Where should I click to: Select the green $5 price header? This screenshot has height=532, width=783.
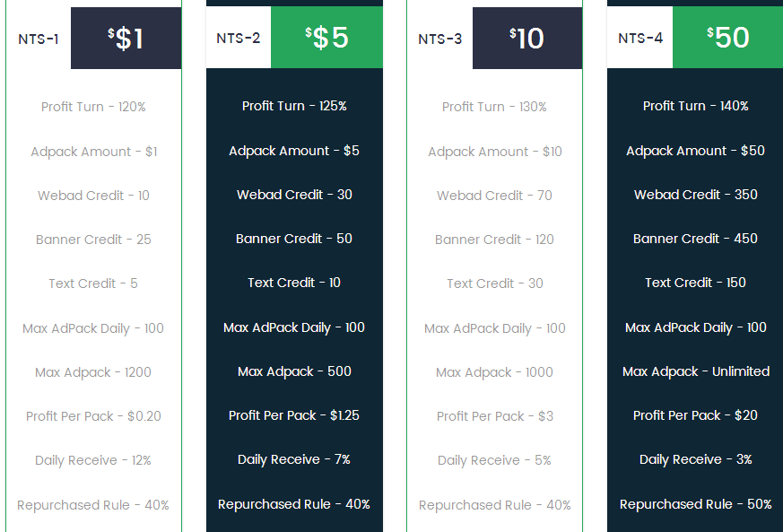[x=326, y=38]
